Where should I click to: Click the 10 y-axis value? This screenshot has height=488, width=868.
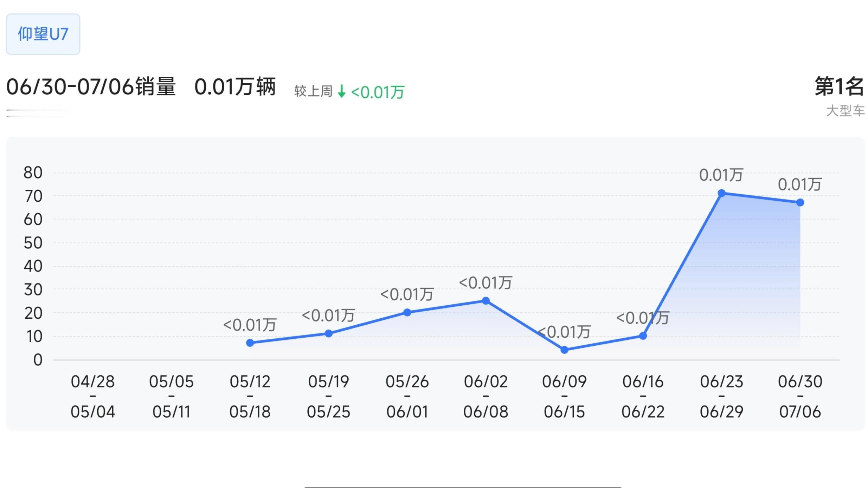(x=34, y=337)
